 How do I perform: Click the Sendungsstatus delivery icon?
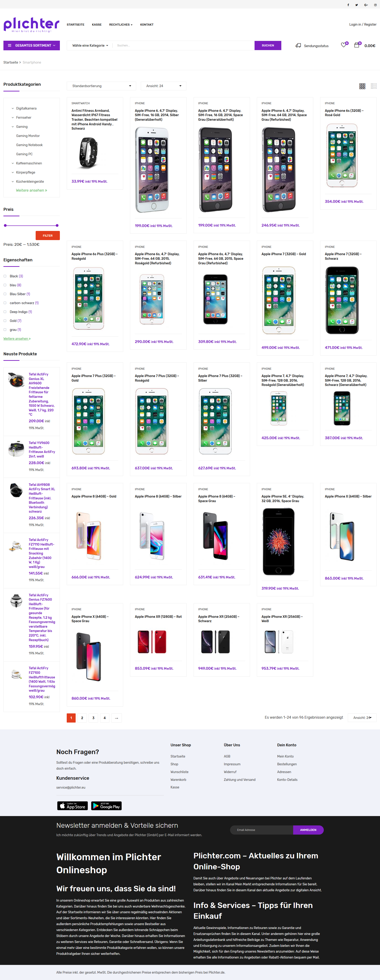pos(298,45)
